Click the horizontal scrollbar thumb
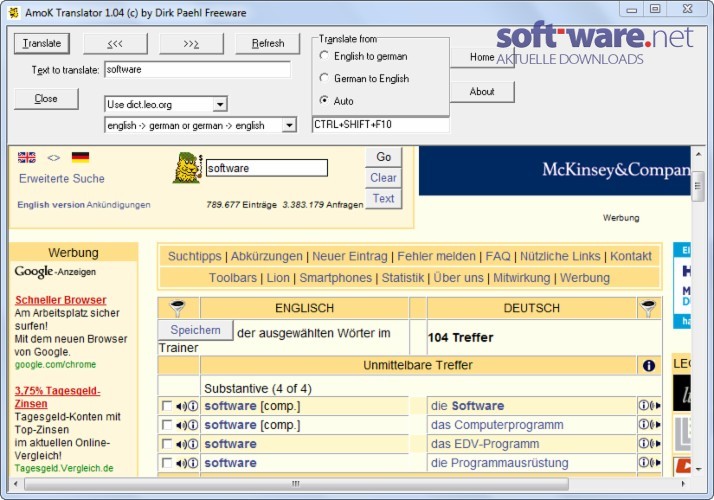The height and width of the screenshot is (500, 714). (x=296, y=484)
